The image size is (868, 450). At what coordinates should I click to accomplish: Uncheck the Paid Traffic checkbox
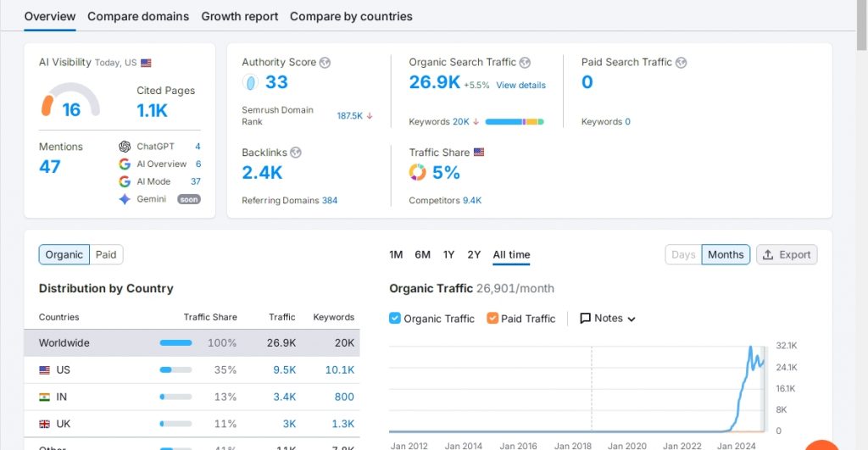(x=492, y=319)
